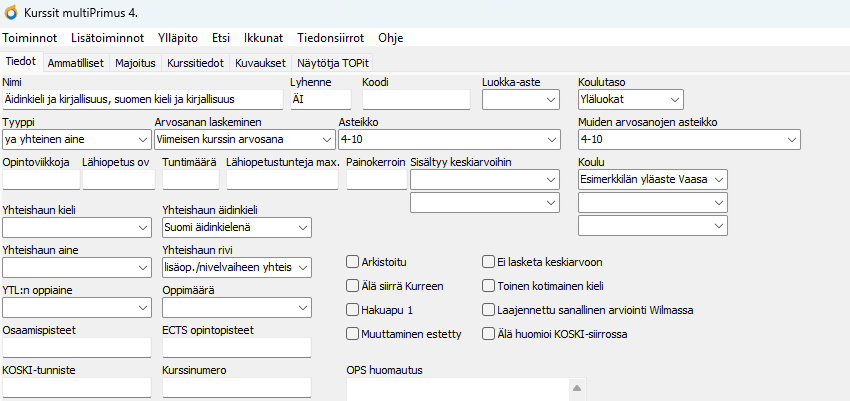
Task: Check Ei lasketa keskiarvoon option
Action: tap(489, 262)
